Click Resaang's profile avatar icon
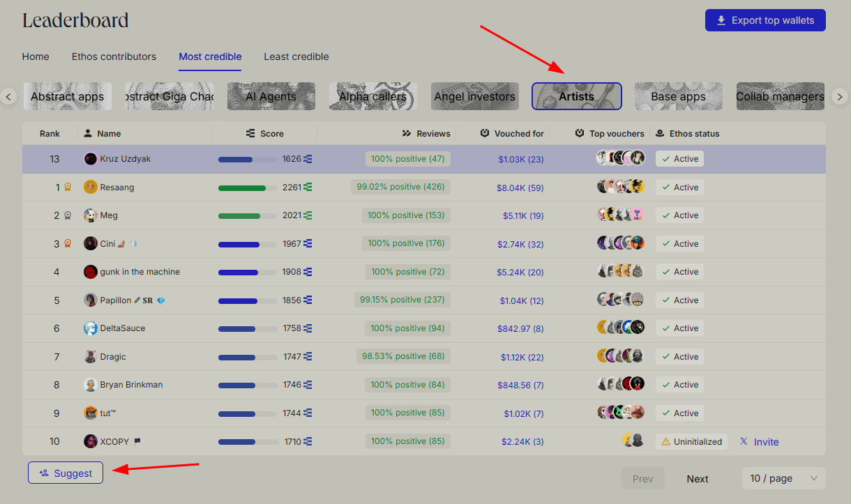Image resolution: width=851 pixels, height=504 pixels. pos(90,187)
